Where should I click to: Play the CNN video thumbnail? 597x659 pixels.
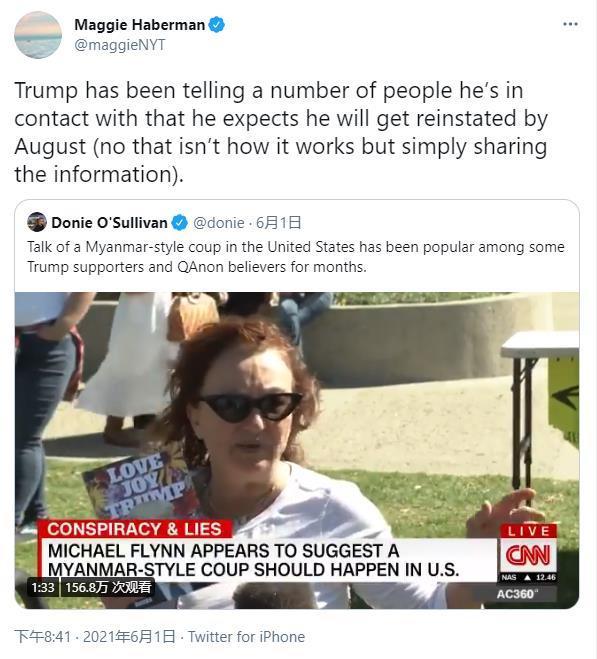click(x=297, y=450)
